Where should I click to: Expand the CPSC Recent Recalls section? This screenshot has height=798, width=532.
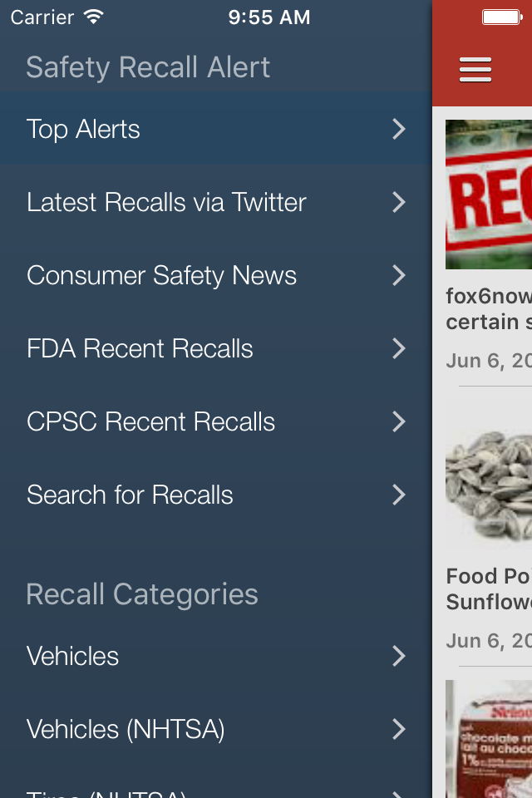(151, 421)
